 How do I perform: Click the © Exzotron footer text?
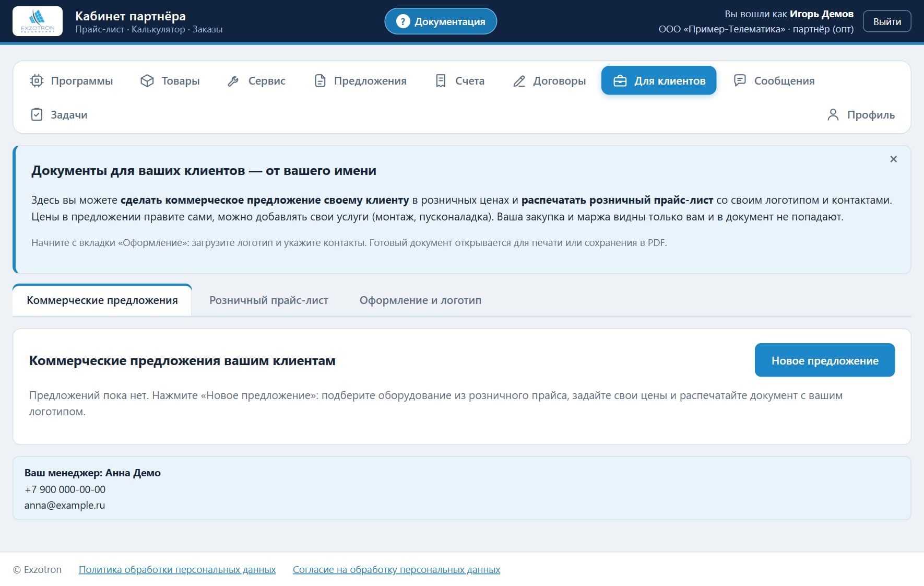(x=37, y=570)
